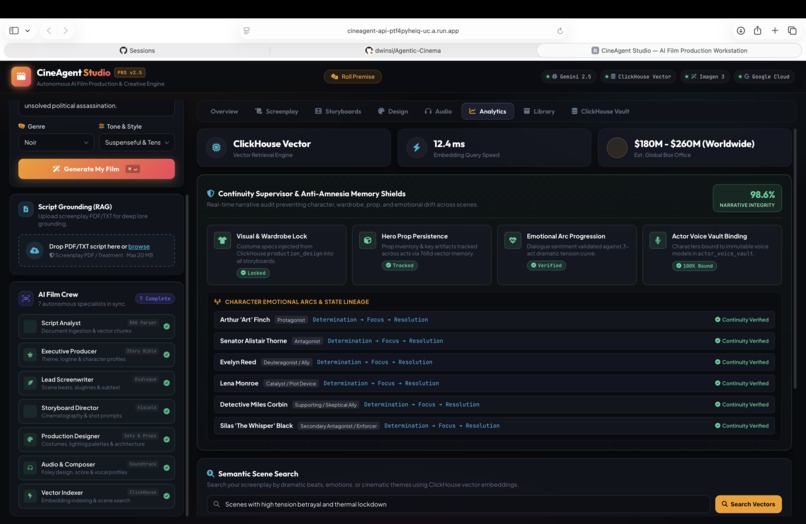Select the Evelyn Reed character row
The height and width of the screenshot is (524, 806).
[x=494, y=362]
